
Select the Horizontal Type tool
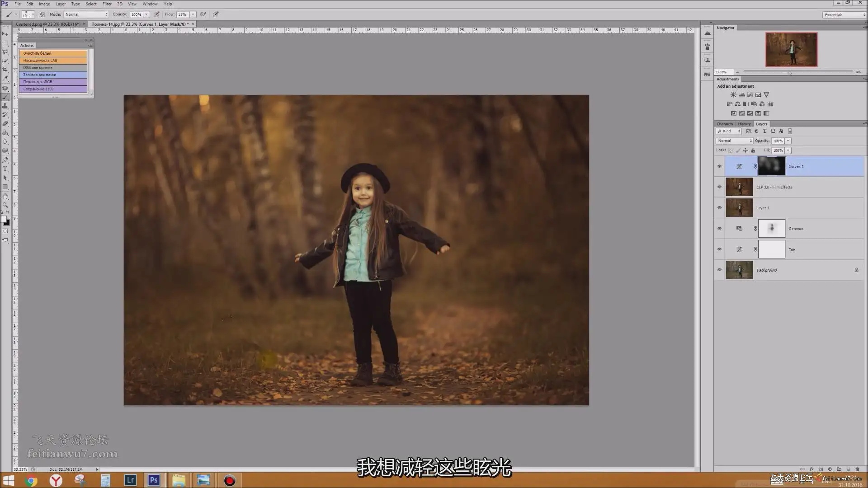click(5, 169)
